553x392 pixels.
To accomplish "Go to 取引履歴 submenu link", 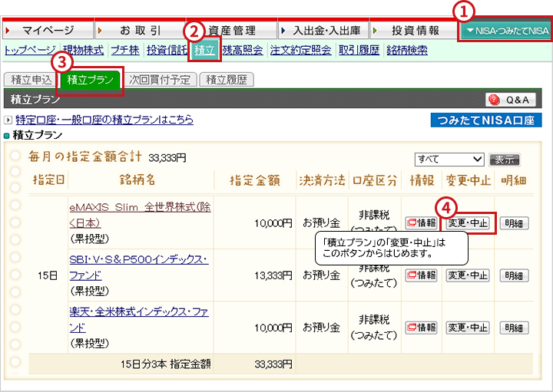I will pyautogui.click(x=359, y=51).
